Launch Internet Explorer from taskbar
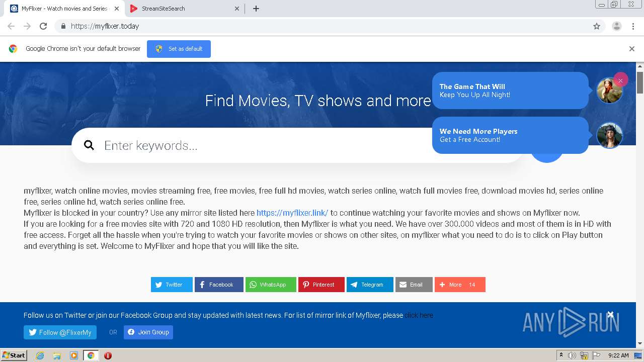This screenshot has height=362, width=644. tap(40, 355)
